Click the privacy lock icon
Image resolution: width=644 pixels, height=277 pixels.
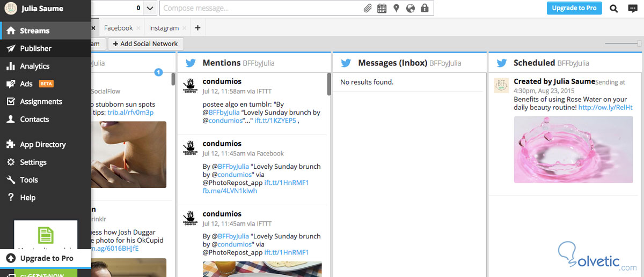[425, 8]
